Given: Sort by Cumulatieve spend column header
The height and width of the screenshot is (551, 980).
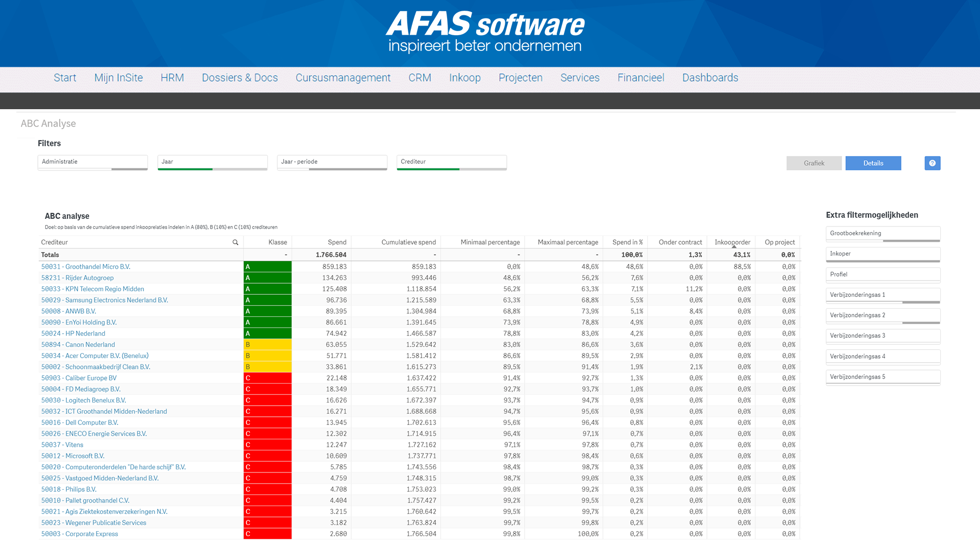Looking at the screenshot, I should [408, 242].
